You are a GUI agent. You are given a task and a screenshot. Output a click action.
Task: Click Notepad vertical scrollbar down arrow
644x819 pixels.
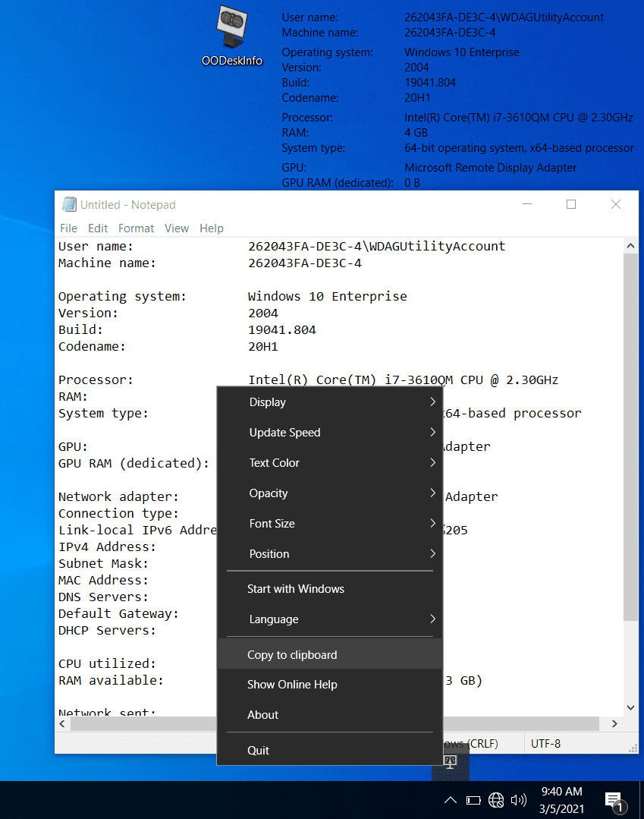pos(630,707)
